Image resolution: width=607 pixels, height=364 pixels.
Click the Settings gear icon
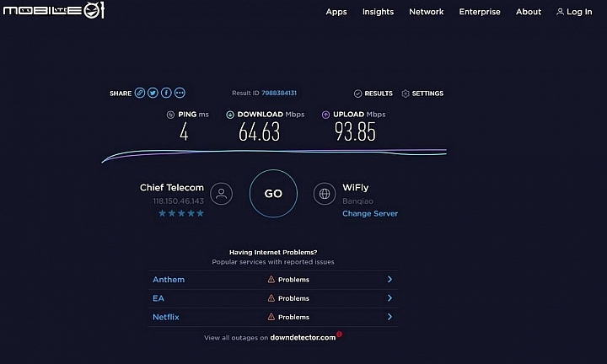(x=406, y=94)
